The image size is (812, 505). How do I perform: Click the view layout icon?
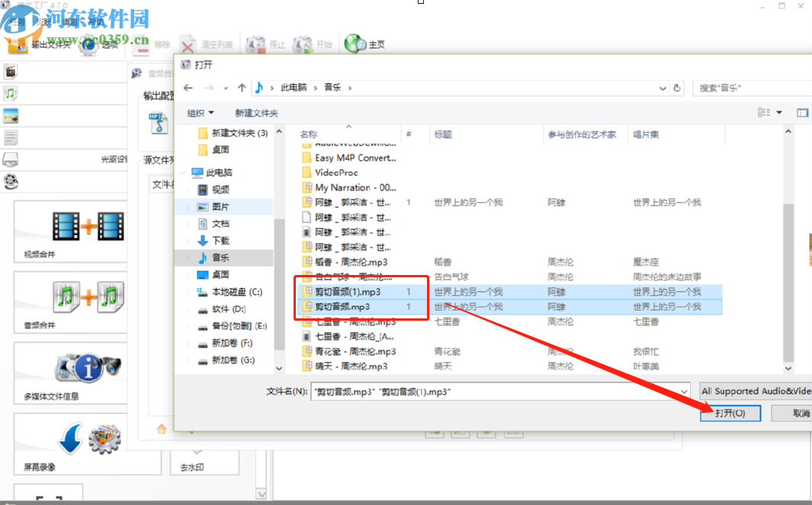764,112
